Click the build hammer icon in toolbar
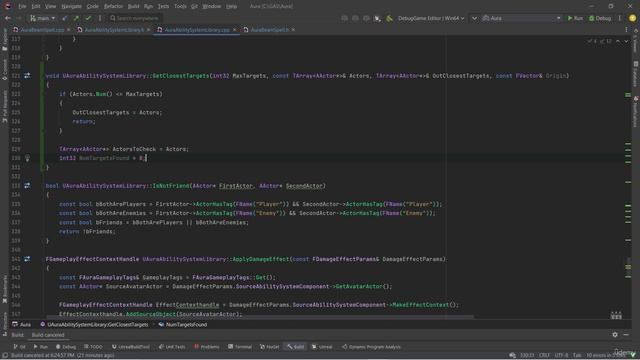 (x=389, y=18)
